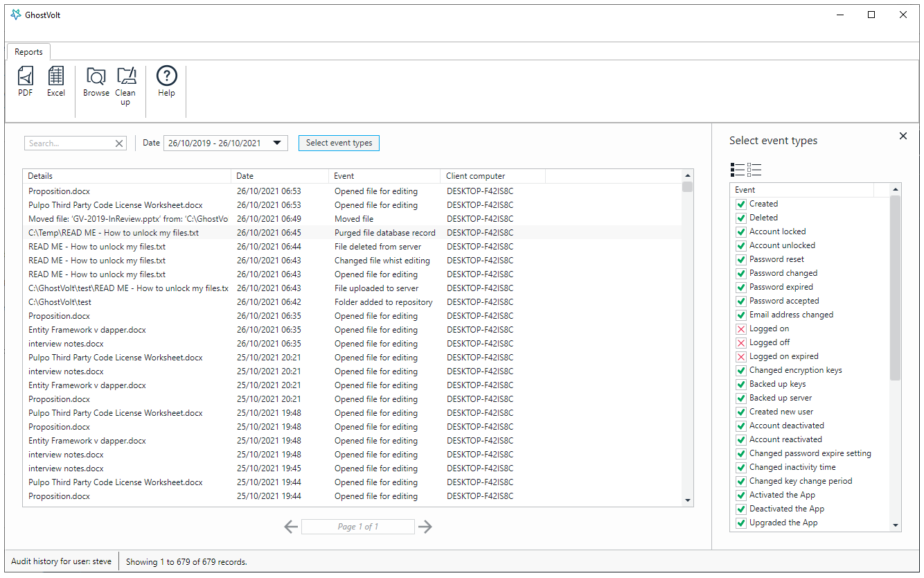The width and height of the screenshot is (924, 578).
Task: Select the 'Folder added to repository' row
Action: click(x=352, y=302)
